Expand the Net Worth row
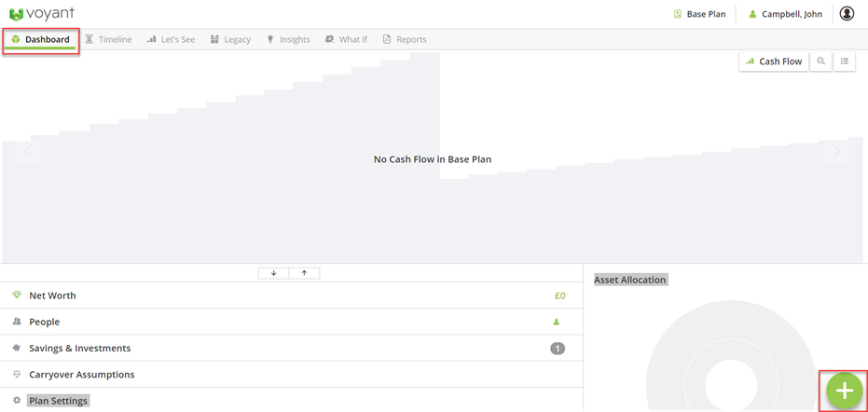 click(x=291, y=295)
